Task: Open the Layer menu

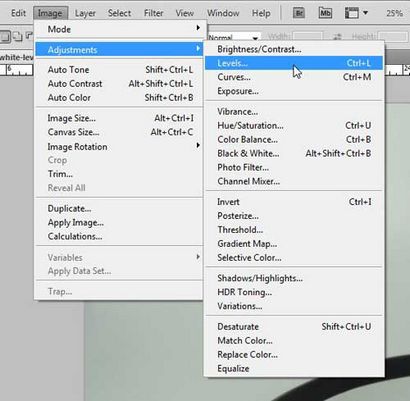Action: [85, 13]
